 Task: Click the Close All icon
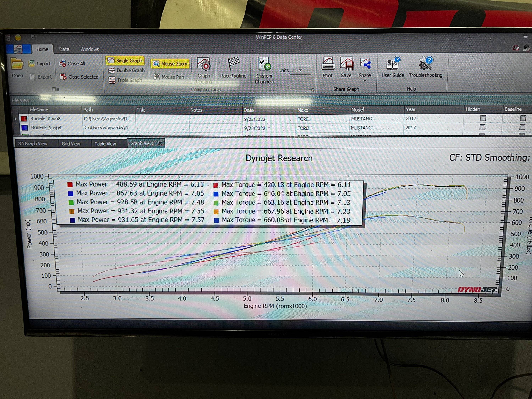coord(63,64)
